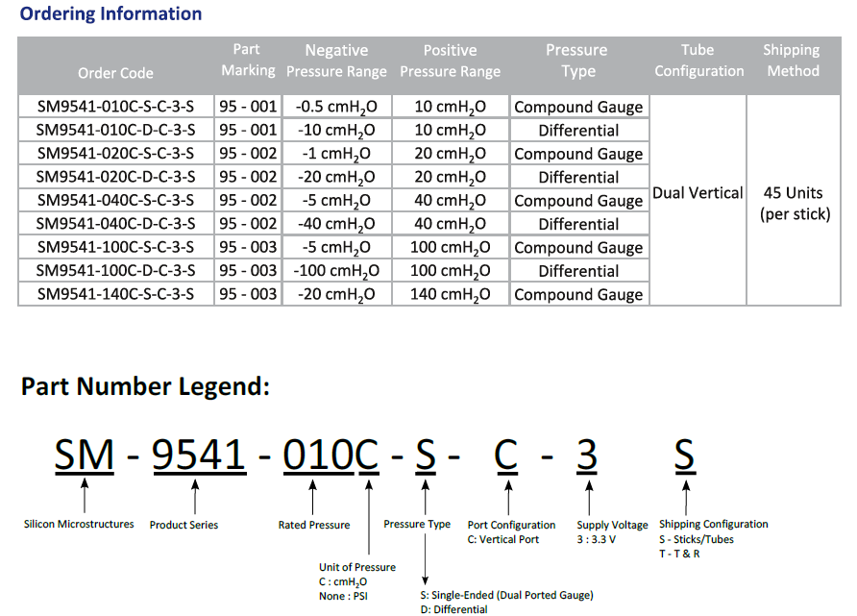Select the Negative Pressure Range column header
Viewport: 857px width, 616px height.
(336, 61)
